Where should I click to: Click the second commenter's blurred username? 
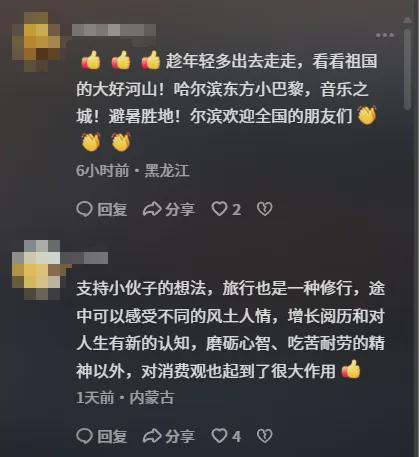[x=84, y=258]
